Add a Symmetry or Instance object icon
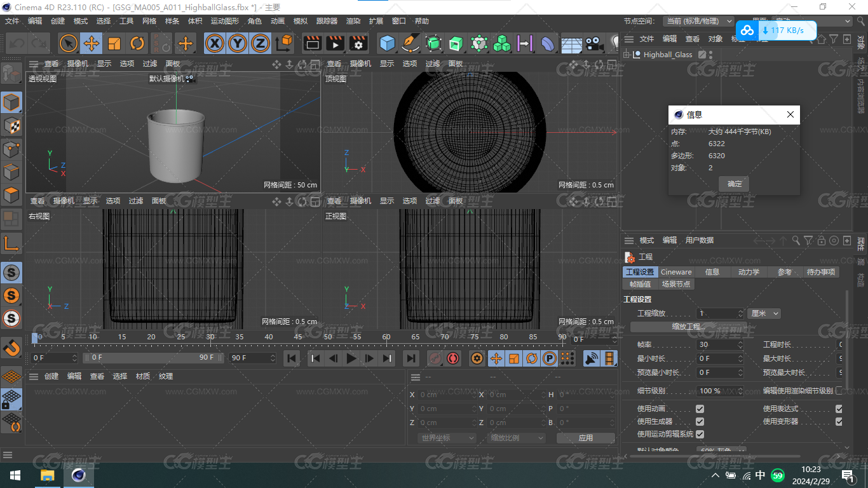The image size is (868, 488). [x=525, y=43]
